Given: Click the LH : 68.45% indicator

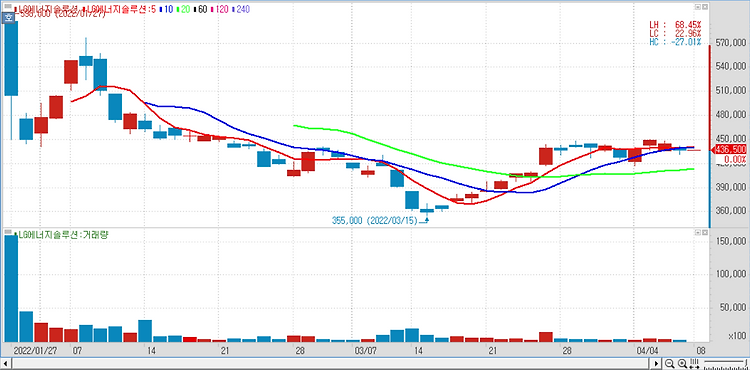Looking at the screenshot, I should point(675,24).
